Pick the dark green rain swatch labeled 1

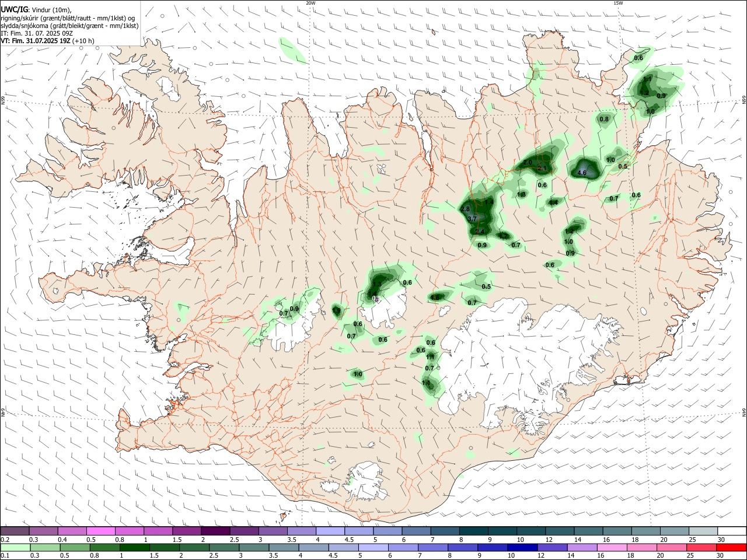[x=134, y=547]
